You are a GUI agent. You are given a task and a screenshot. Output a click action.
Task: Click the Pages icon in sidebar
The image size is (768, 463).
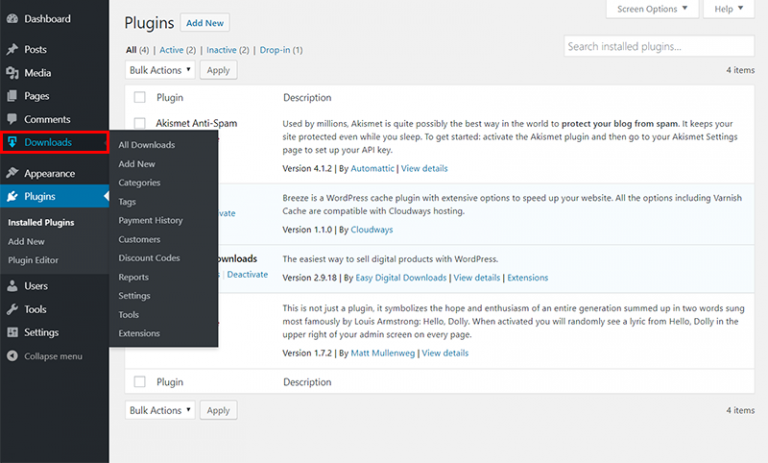click(12, 96)
